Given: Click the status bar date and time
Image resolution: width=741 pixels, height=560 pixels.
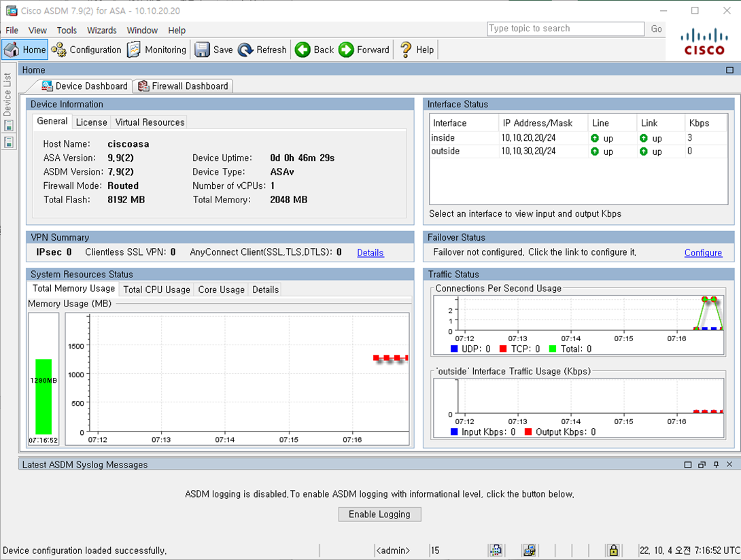Looking at the screenshot, I should (x=689, y=550).
